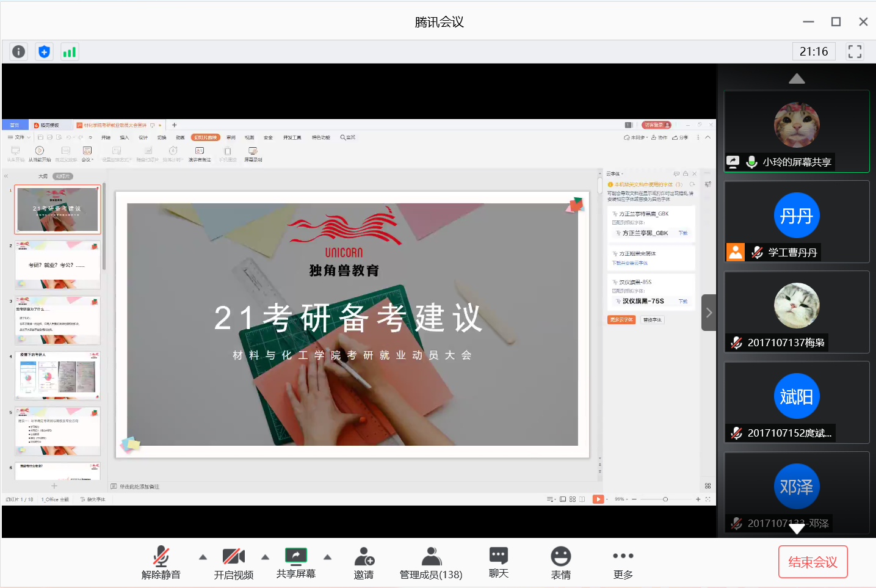The image size is (876, 588).
Task: Switch to the 切换 ribbon tab
Action: (162, 137)
